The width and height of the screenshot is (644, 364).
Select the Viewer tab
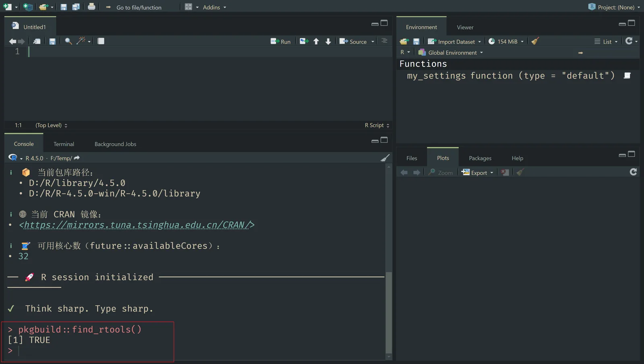(x=465, y=27)
